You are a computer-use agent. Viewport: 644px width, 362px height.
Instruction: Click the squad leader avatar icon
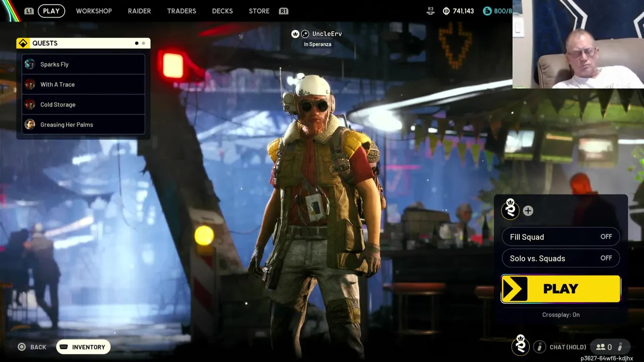pos(510,209)
